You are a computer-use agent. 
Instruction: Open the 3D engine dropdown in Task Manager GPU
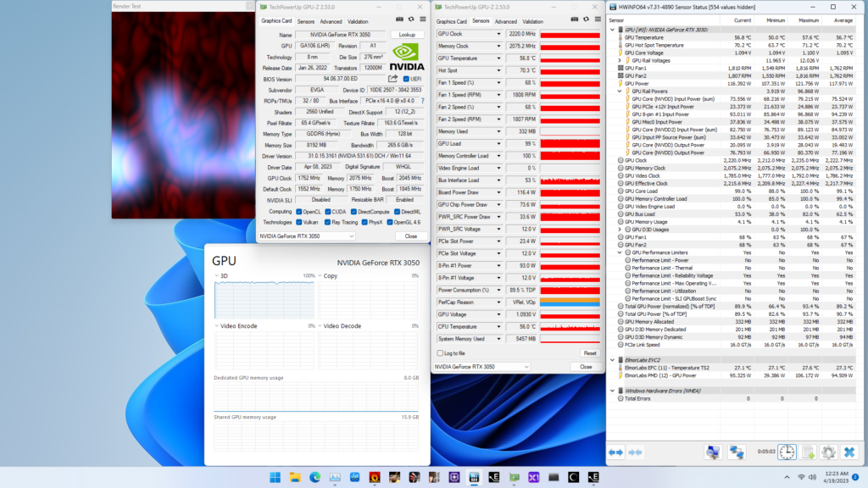pyautogui.click(x=216, y=275)
